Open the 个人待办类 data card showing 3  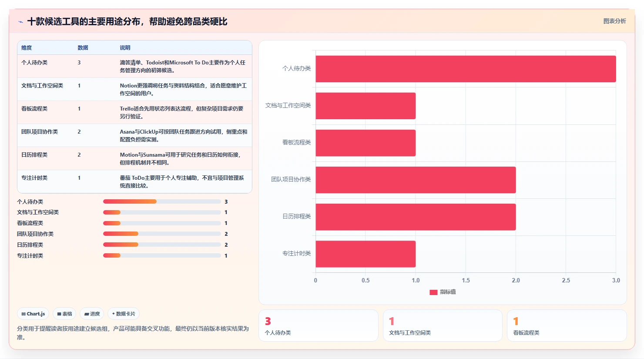pos(319,325)
